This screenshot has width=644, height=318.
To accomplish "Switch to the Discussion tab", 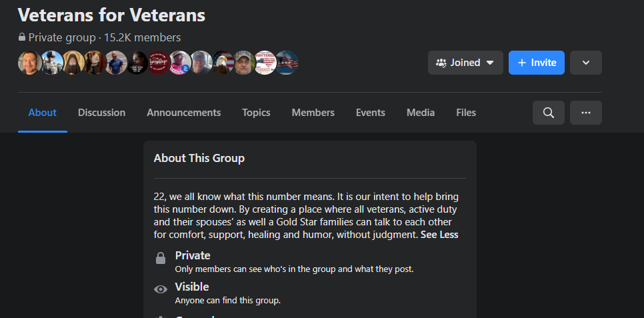I will (x=101, y=113).
